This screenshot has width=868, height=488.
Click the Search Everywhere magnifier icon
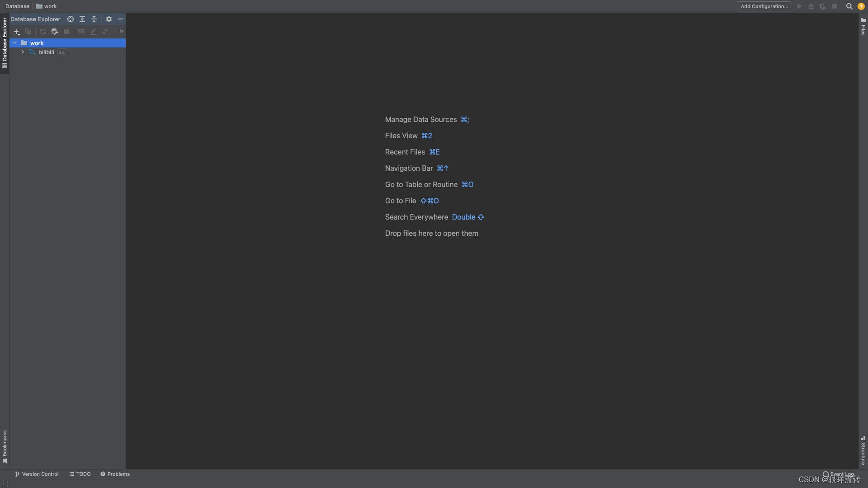(x=849, y=6)
